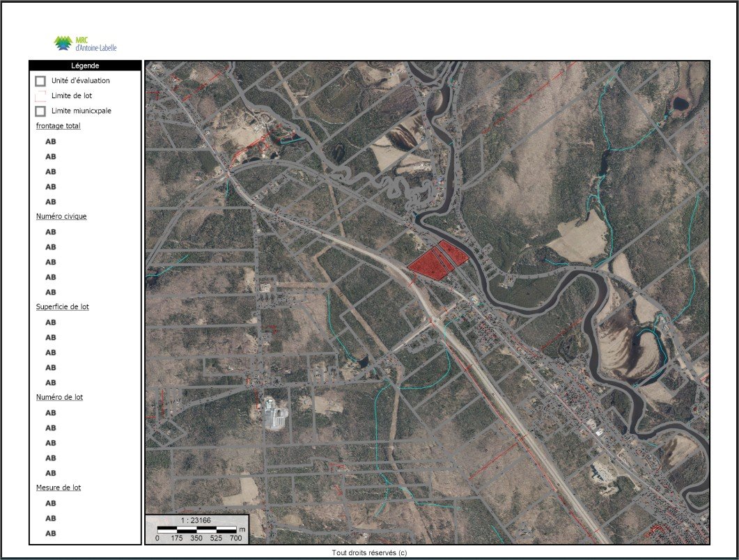
Task: Select the Légende panel header
Action: pos(85,65)
